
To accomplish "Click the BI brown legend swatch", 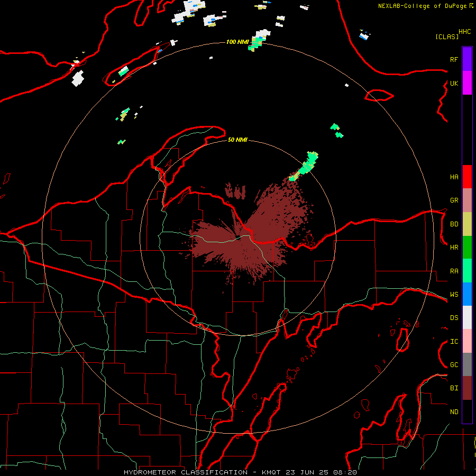I will [x=467, y=388].
